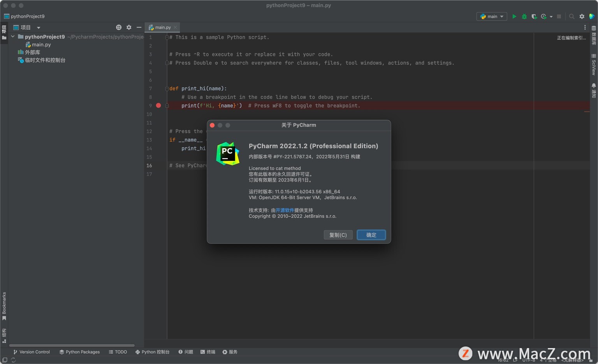The image size is (598, 364).
Task: Run the main configuration with green play icon
Action: pos(514,16)
